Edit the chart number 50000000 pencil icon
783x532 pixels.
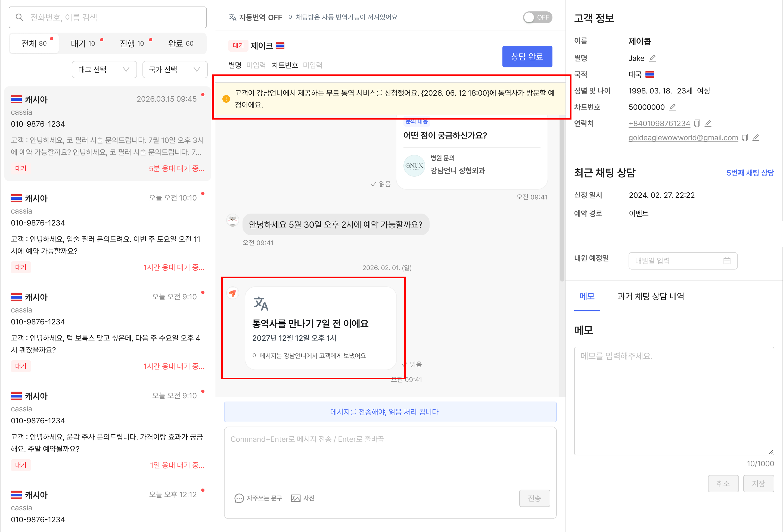tap(673, 107)
